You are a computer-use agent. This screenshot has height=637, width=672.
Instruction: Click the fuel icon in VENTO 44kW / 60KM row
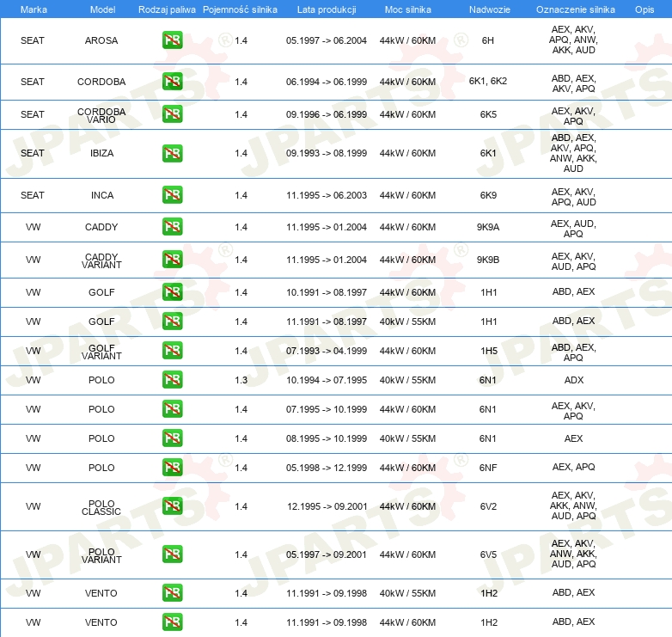pos(172,622)
